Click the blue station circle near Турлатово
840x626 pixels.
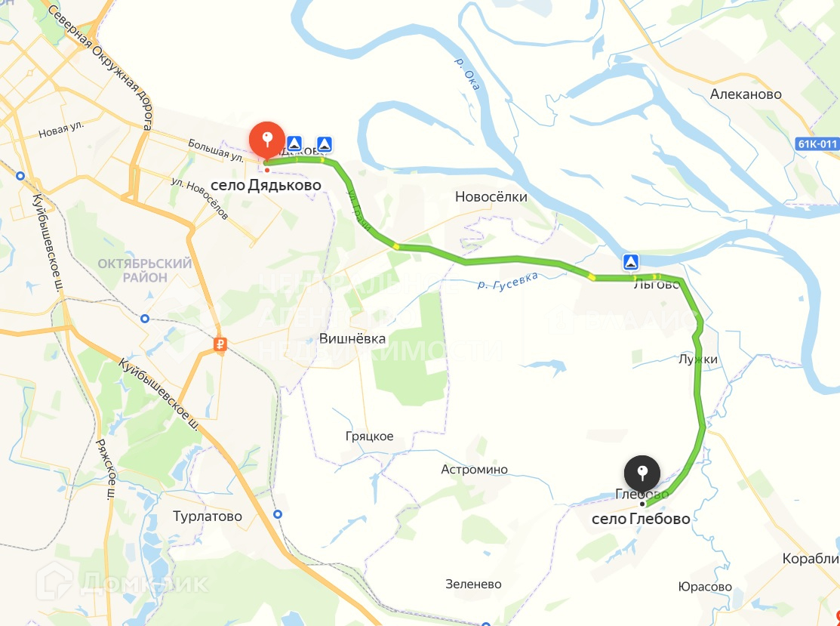click(278, 514)
